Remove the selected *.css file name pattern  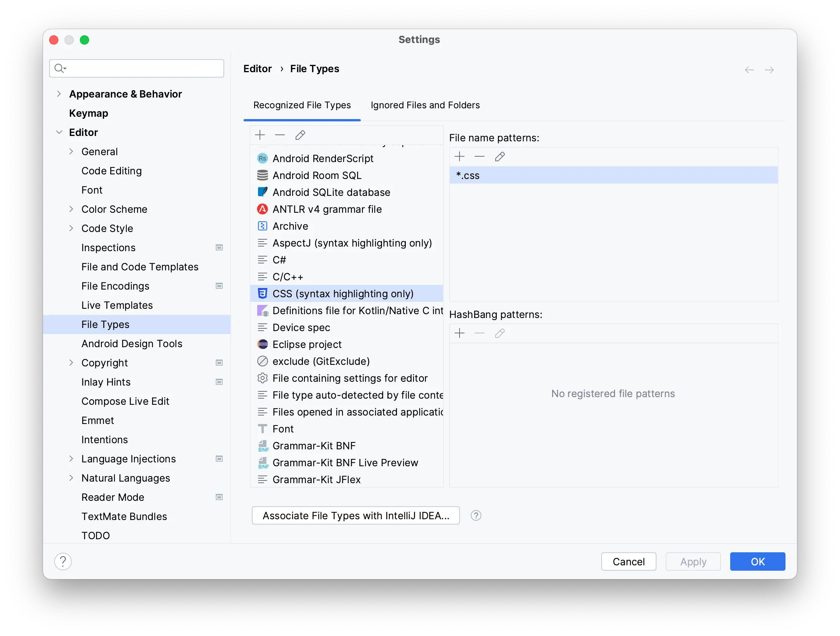pos(480,157)
